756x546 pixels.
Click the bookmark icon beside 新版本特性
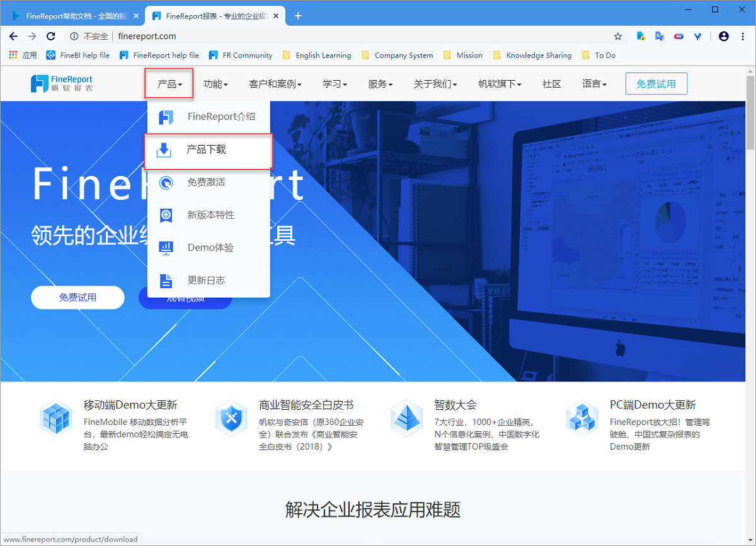coord(166,215)
